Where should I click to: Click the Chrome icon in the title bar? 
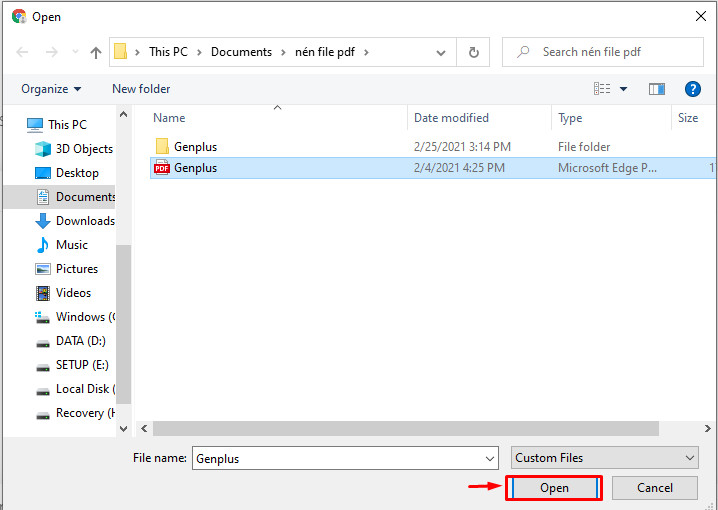click(19, 17)
